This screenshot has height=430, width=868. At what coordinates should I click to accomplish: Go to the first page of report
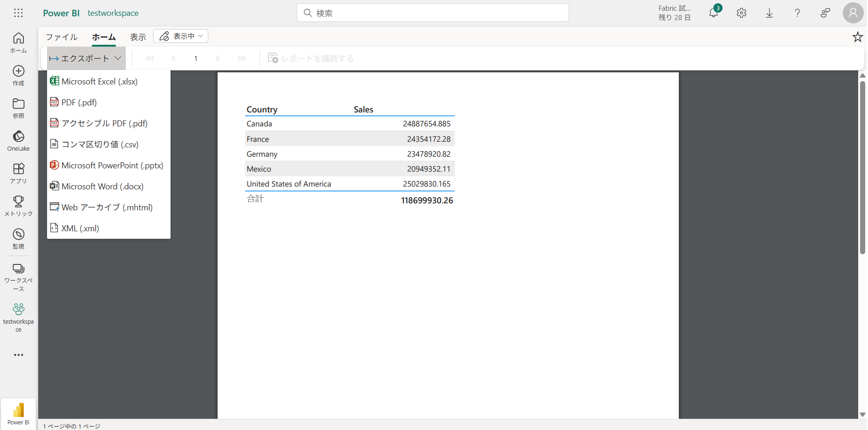coord(150,58)
